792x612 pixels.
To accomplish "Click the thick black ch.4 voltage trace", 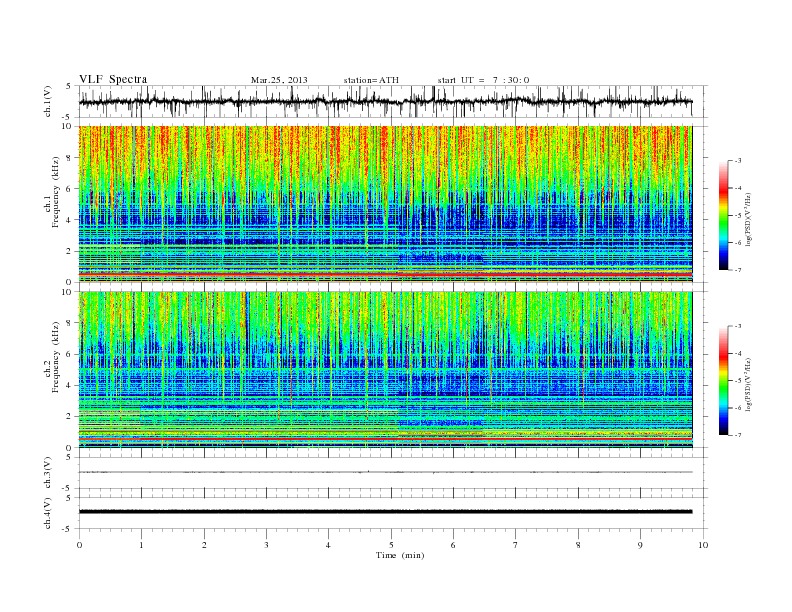I will pyautogui.click(x=385, y=512).
